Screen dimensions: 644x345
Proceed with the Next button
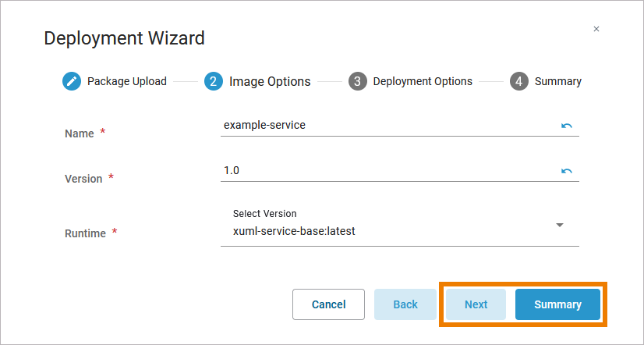tap(476, 304)
